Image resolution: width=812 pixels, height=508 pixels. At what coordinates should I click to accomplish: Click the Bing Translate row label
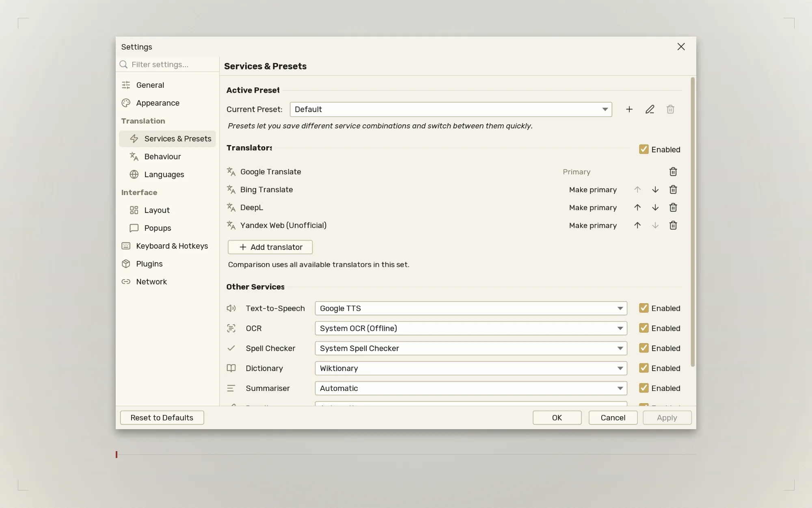[266, 190]
